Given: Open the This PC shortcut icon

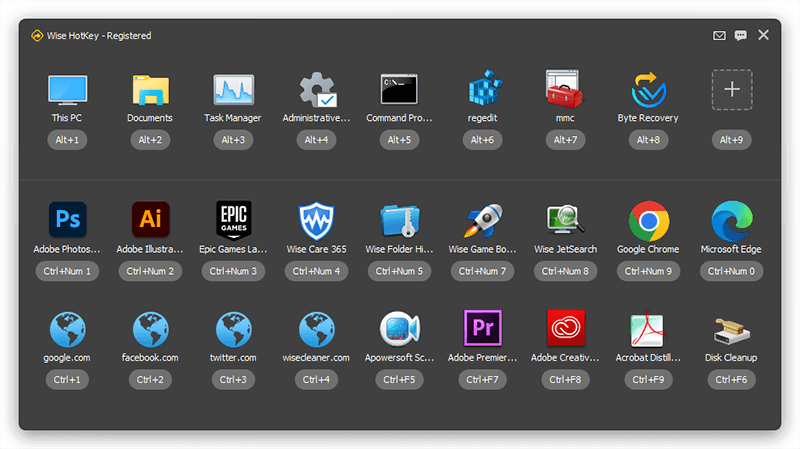Looking at the screenshot, I should pyautogui.click(x=67, y=90).
